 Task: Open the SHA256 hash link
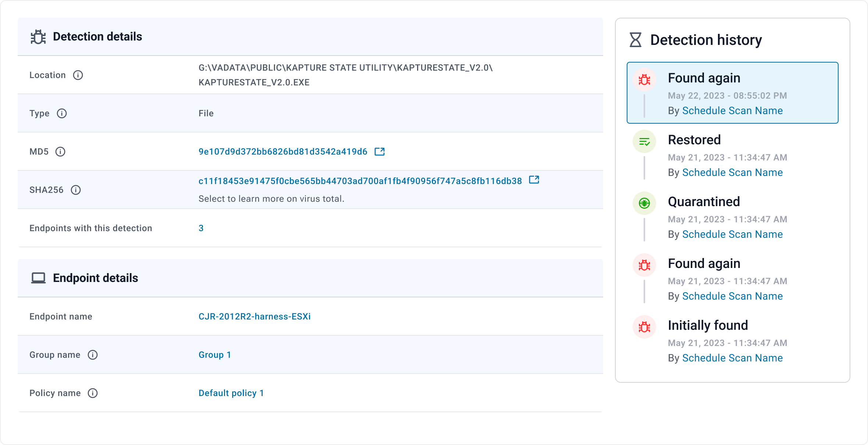pyautogui.click(x=360, y=181)
